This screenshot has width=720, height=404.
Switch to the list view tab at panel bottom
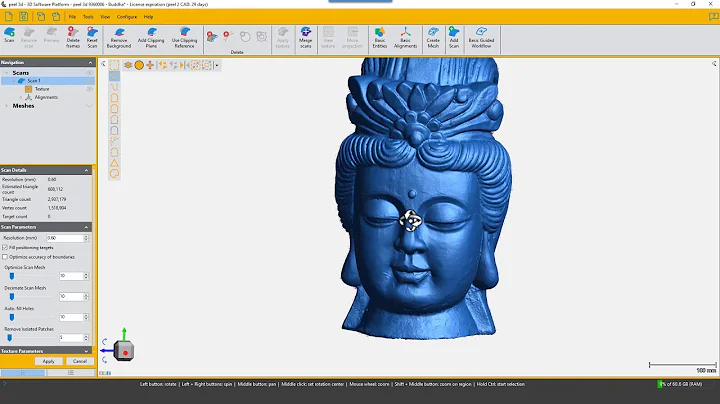(x=71, y=373)
